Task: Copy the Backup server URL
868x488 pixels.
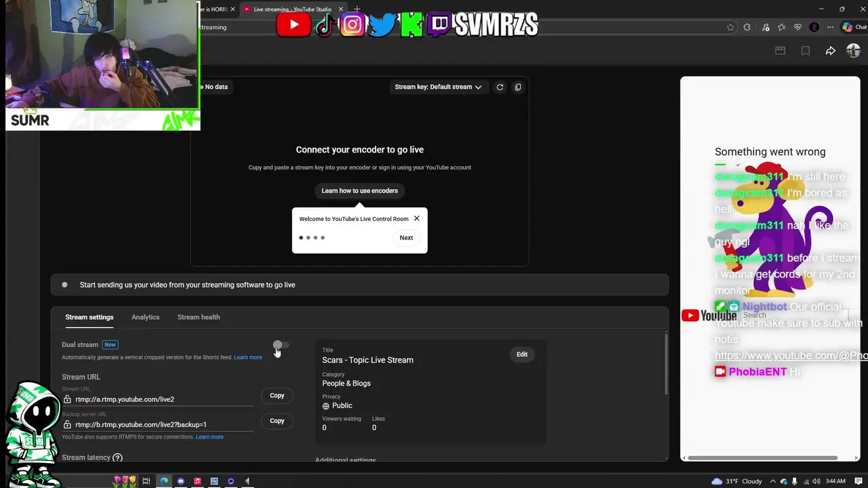Action: pyautogui.click(x=277, y=421)
